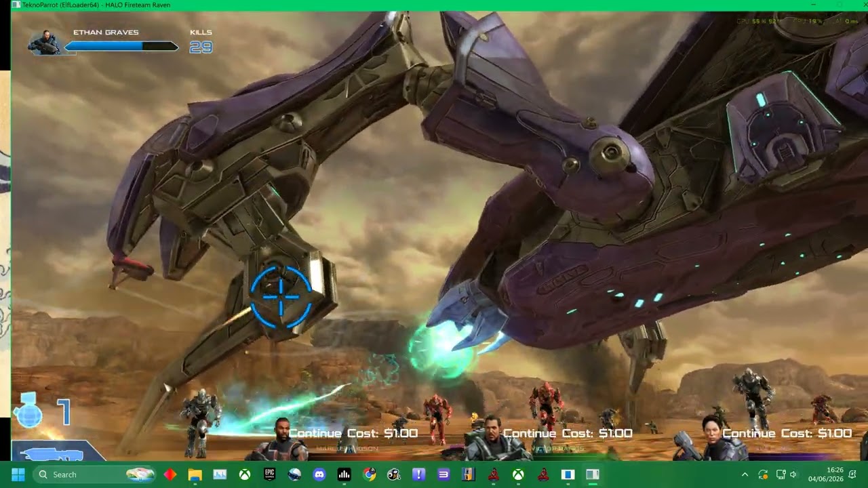Open the notifications bell in the tray
Image resolution: width=868 pixels, height=488 pixels.
click(x=852, y=474)
